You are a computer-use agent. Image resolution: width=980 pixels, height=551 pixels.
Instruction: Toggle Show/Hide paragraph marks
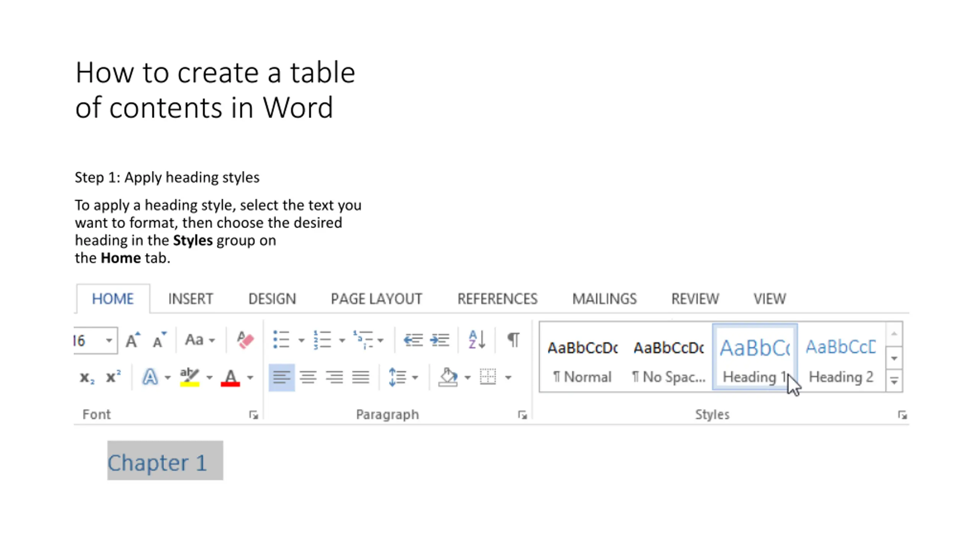tap(513, 340)
